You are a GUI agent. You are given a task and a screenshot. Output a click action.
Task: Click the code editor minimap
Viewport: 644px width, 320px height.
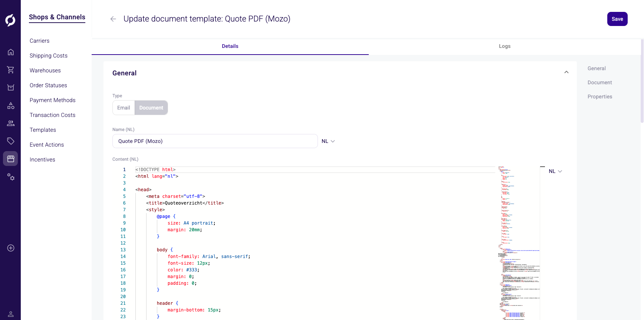click(x=519, y=243)
